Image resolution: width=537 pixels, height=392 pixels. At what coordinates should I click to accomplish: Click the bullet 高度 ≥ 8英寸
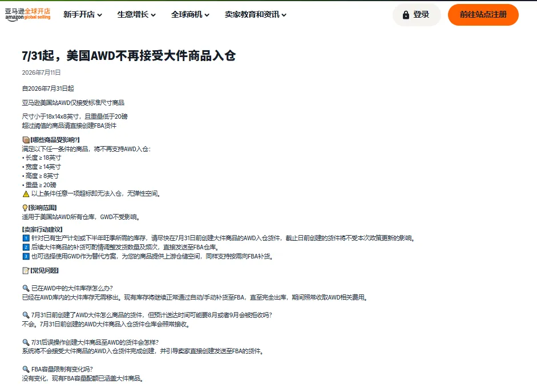tap(41, 176)
